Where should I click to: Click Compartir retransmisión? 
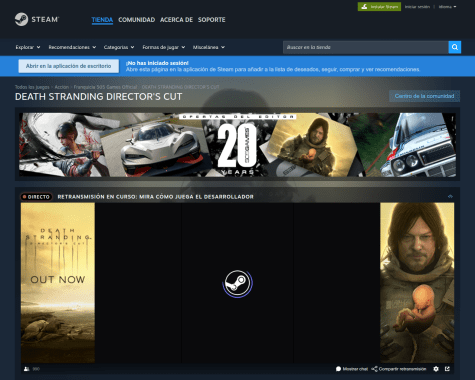[399, 369]
